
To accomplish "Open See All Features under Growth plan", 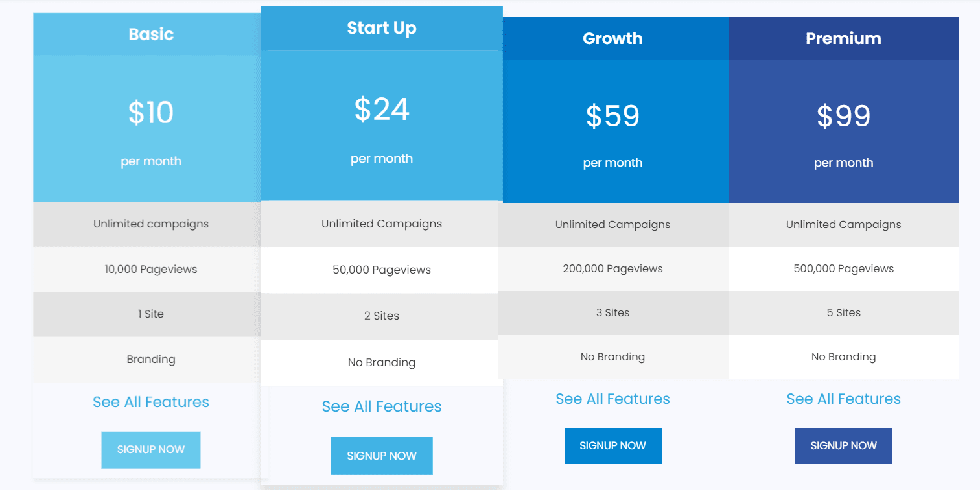I will 612,399.
